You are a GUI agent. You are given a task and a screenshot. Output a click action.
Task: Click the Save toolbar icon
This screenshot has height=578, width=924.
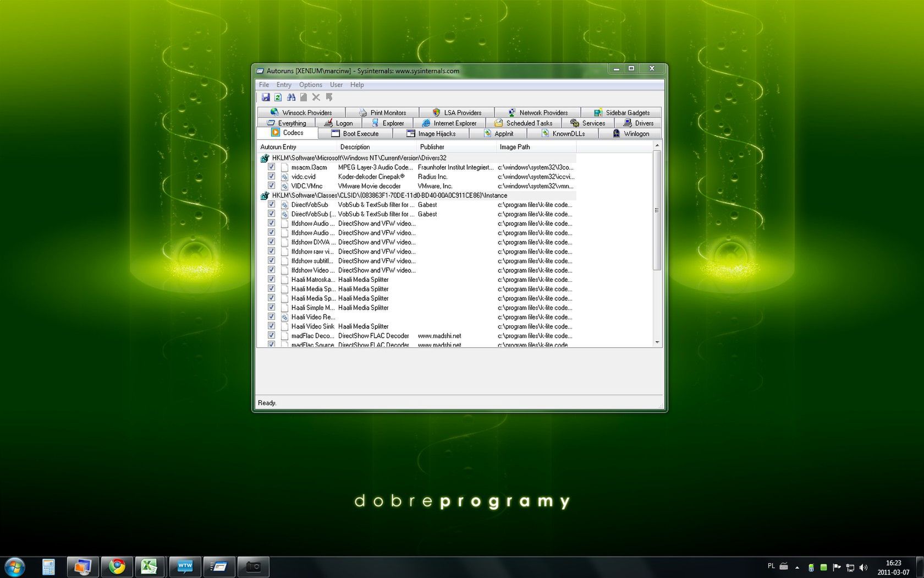266,97
